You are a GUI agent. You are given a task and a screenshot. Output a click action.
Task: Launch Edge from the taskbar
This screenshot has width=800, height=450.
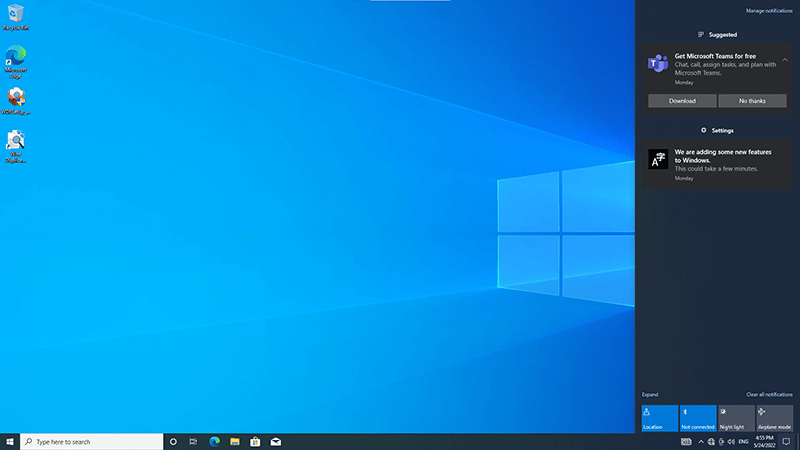pyautogui.click(x=214, y=442)
